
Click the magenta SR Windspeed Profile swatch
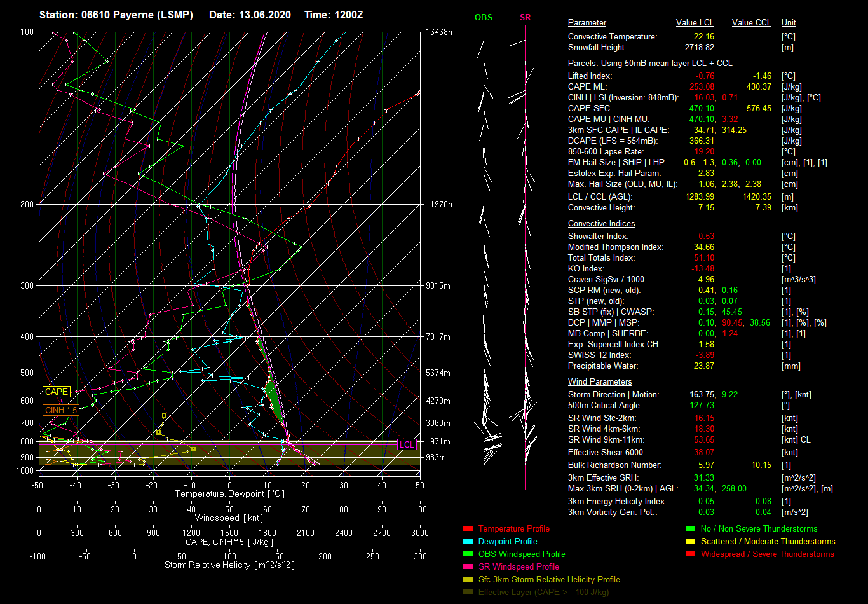(468, 567)
